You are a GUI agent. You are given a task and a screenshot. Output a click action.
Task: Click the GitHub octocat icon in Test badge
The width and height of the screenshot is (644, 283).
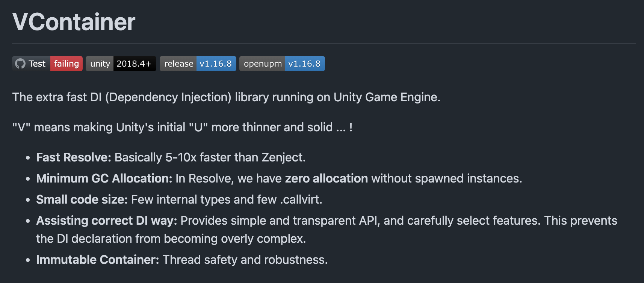[20, 64]
